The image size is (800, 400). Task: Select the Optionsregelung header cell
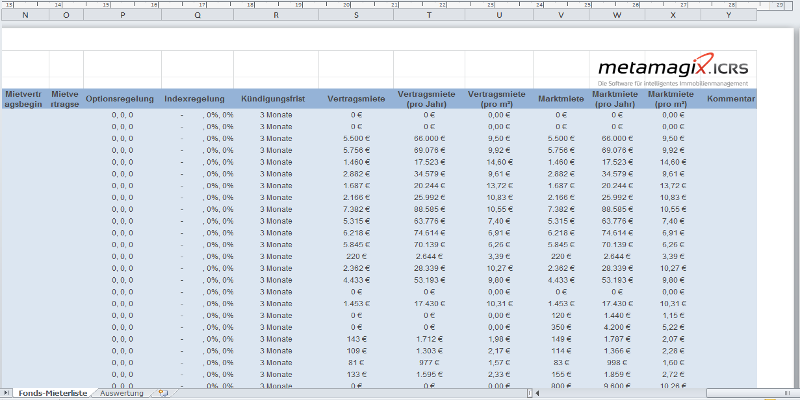(x=122, y=98)
